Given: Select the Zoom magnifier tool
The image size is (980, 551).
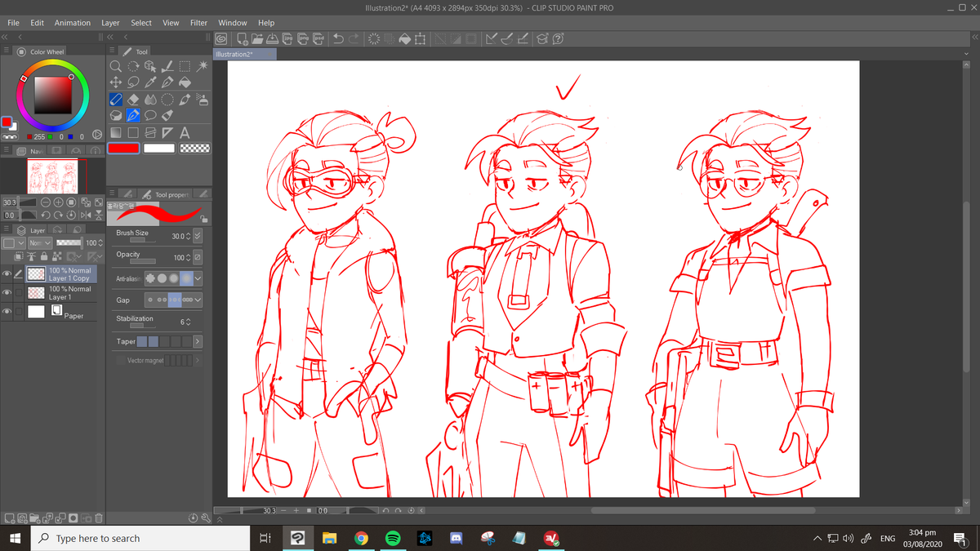Looking at the screenshot, I should tap(115, 66).
